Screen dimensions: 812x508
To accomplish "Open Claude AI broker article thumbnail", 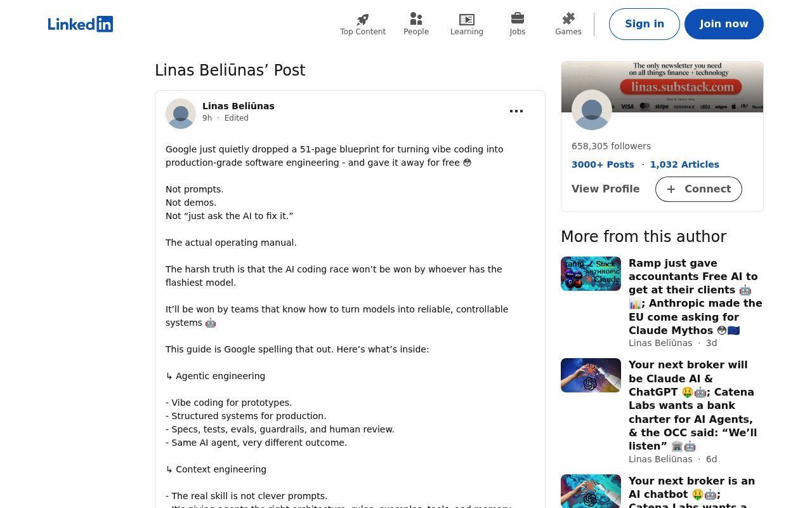I will (591, 375).
